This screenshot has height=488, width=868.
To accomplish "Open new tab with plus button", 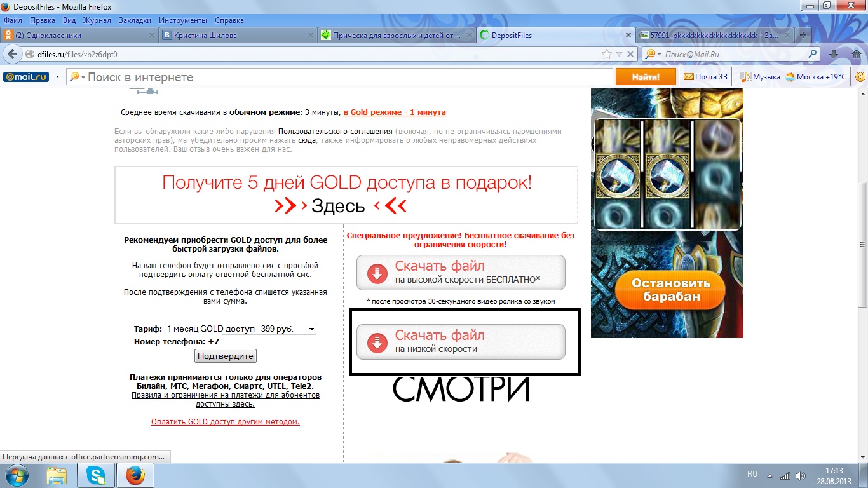I will (x=803, y=35).
